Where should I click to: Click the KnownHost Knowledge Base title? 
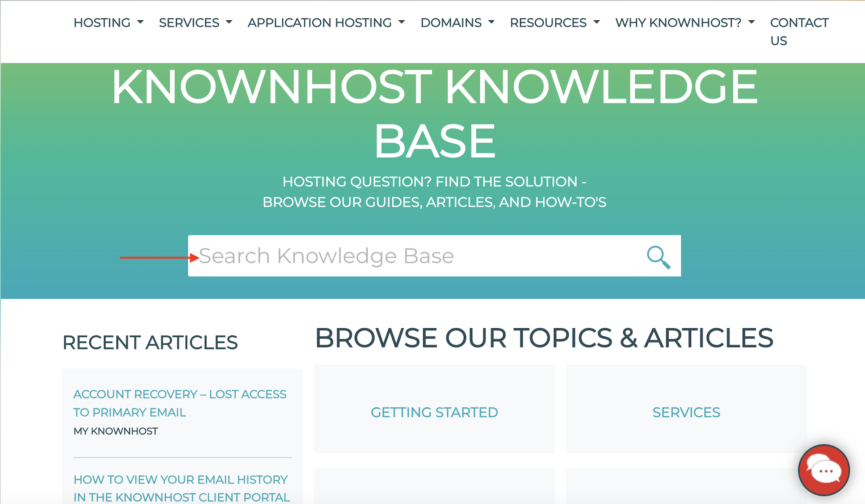[x=434, y=113]
